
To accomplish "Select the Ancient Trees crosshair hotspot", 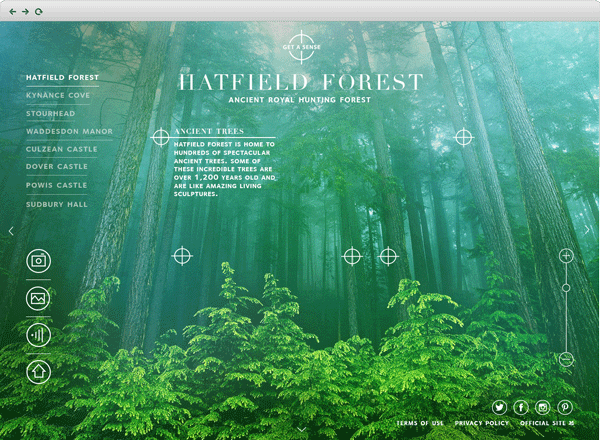I will coord(161,137).
